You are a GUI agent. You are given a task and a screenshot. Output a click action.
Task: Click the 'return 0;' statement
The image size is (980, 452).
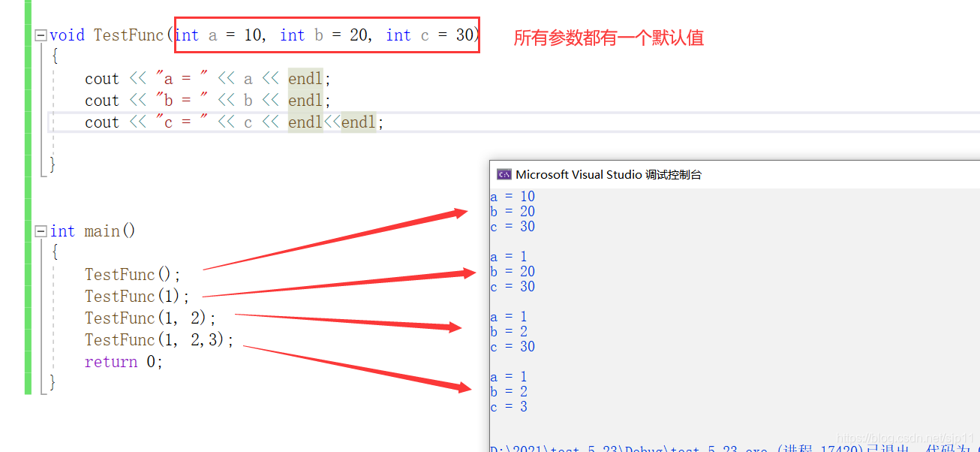pyautogui.click(x=124, y=362)
